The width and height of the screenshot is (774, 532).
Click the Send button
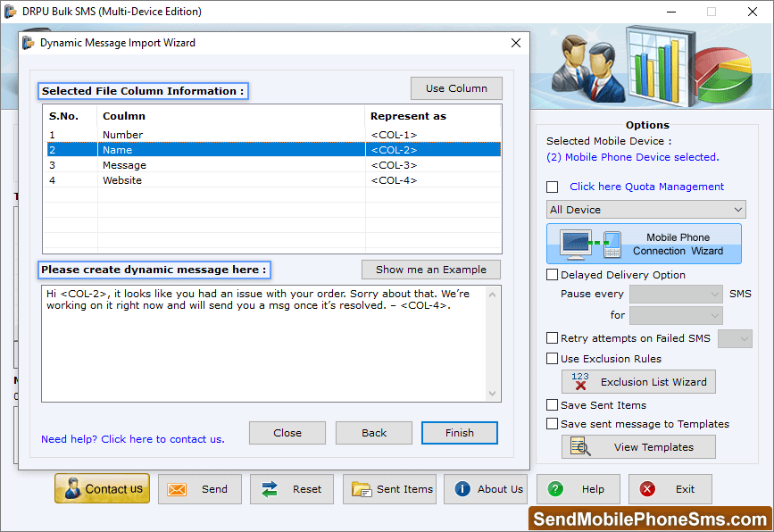200,489
